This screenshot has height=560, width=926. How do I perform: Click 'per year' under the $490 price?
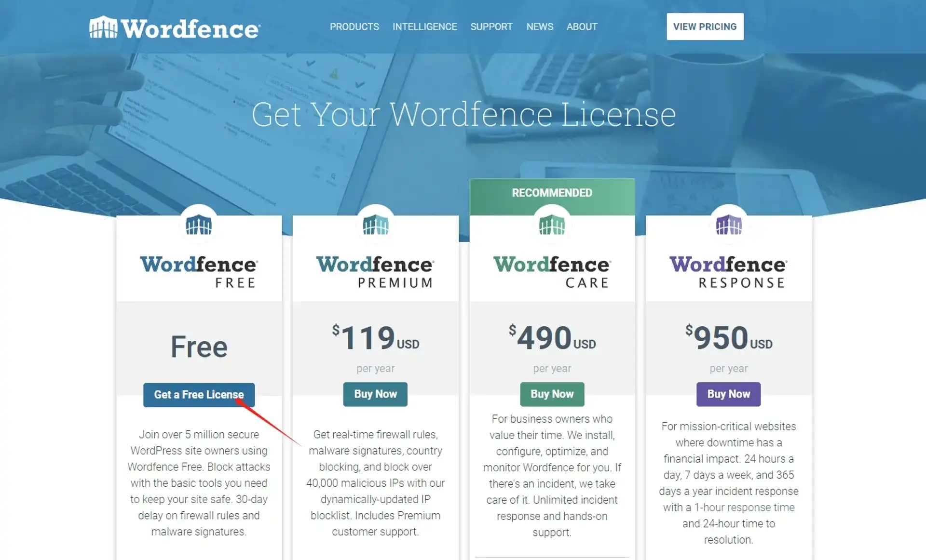tap(552, 369)
